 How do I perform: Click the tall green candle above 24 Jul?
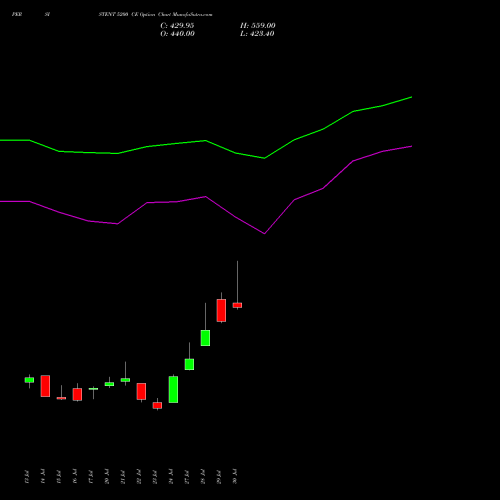click(x=173, y=389)
